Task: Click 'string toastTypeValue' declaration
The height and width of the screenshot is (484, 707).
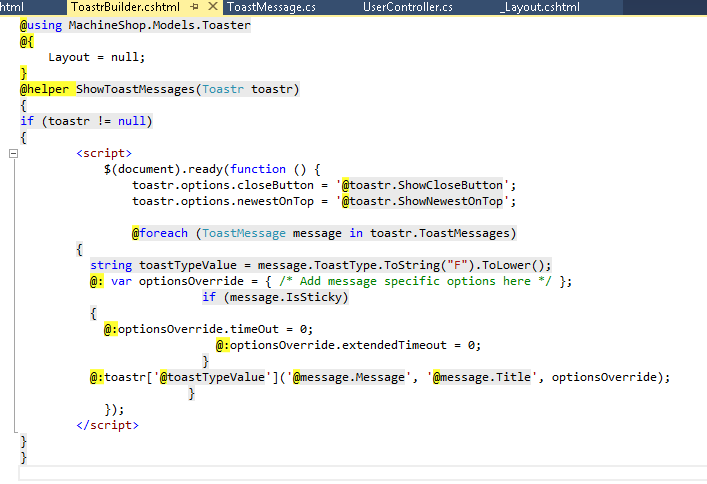Action: (163, 265)
